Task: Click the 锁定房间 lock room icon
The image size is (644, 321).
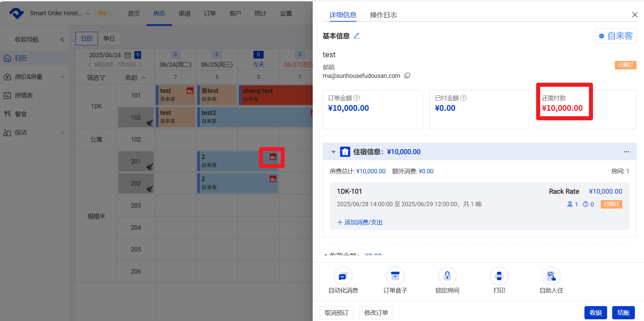Action: click(x=447, y=276)
